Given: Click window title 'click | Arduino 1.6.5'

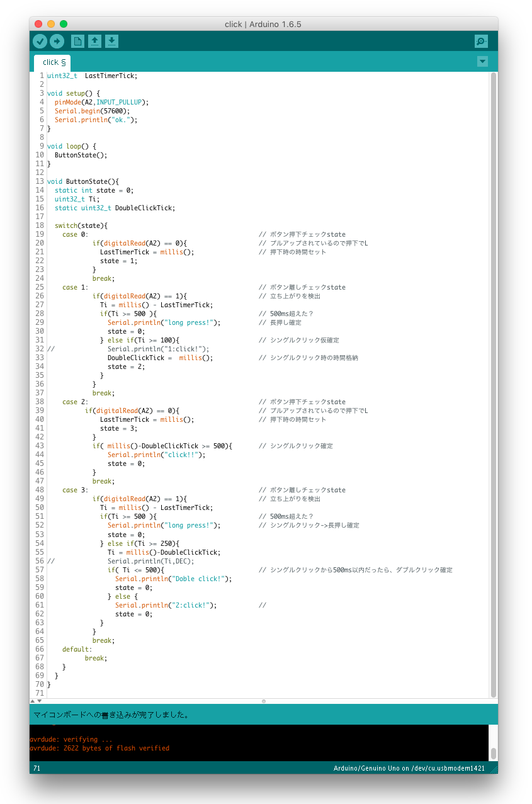Looking at the screenshot, I should [263, 24].
